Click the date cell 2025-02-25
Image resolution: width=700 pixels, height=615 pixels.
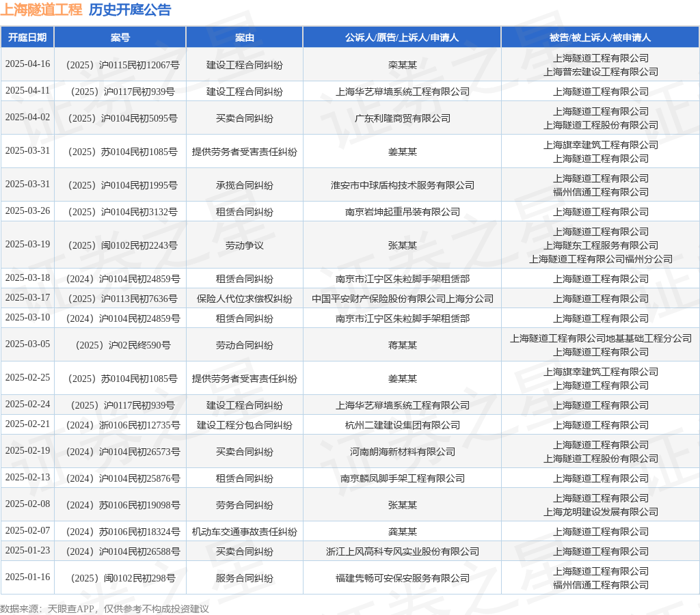click(x=27, y=377)
